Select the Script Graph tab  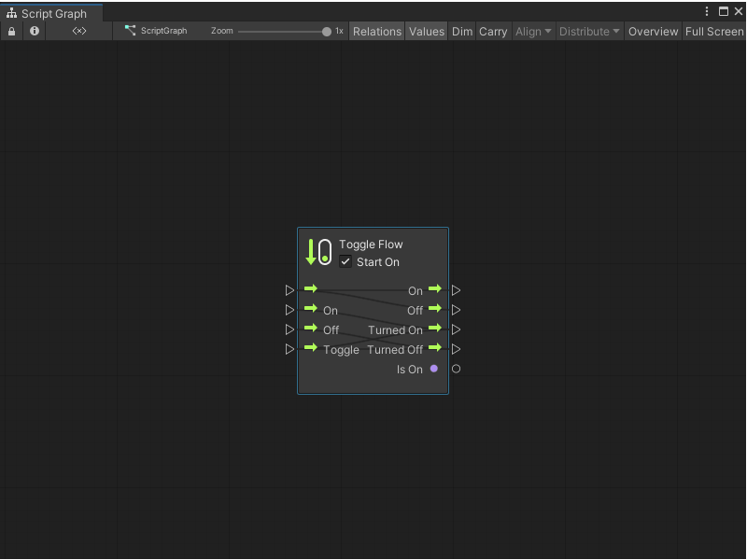pyautogui.click(x=51, y=14)
